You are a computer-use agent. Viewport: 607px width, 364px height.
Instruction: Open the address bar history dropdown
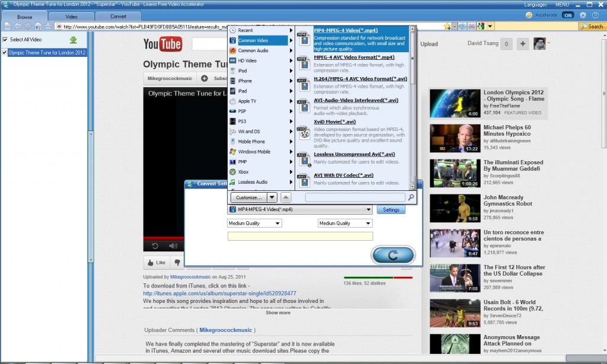tap(455, 26)
